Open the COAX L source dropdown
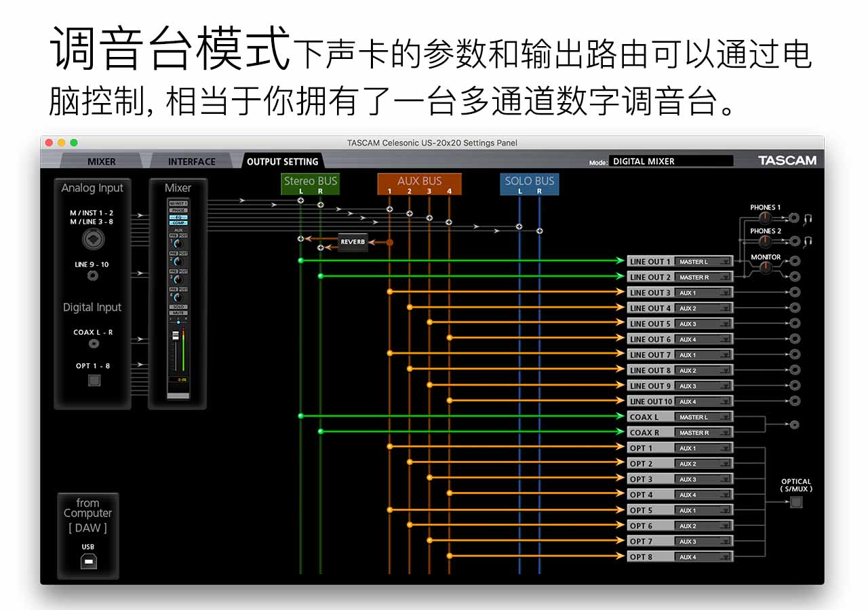The width and height of the screenshot is (868, 610). [x=704, y=418]
